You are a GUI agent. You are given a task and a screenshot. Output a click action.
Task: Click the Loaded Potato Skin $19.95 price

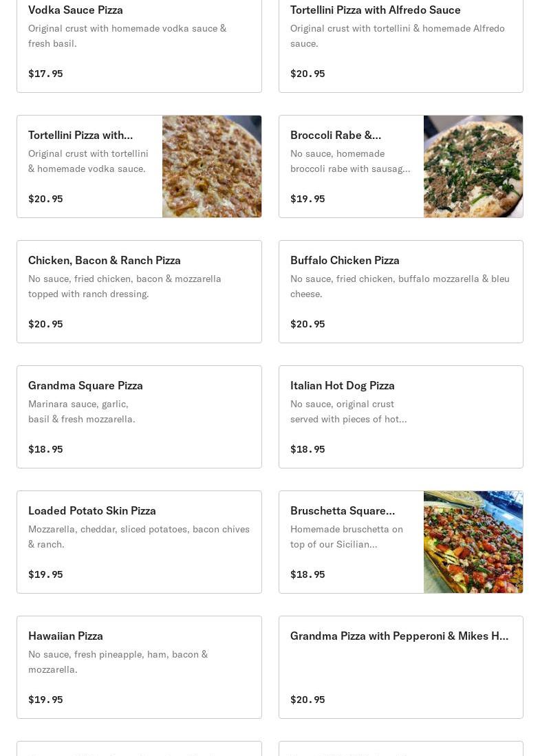[x=45, y=574]
